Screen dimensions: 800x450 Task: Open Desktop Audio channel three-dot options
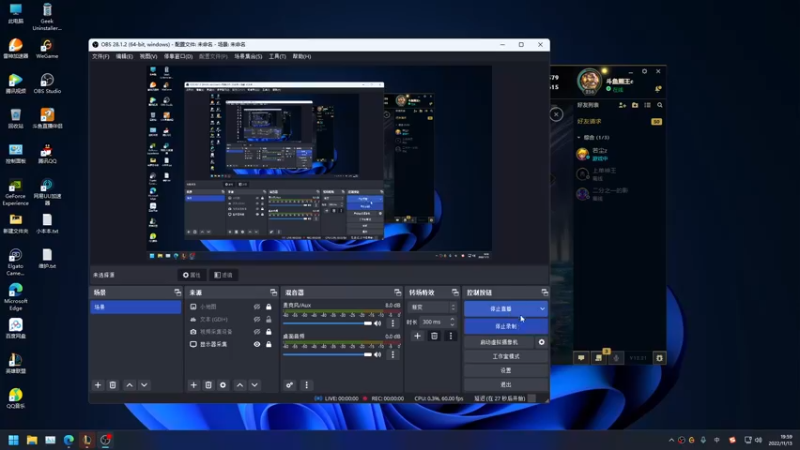pos(393,354)
